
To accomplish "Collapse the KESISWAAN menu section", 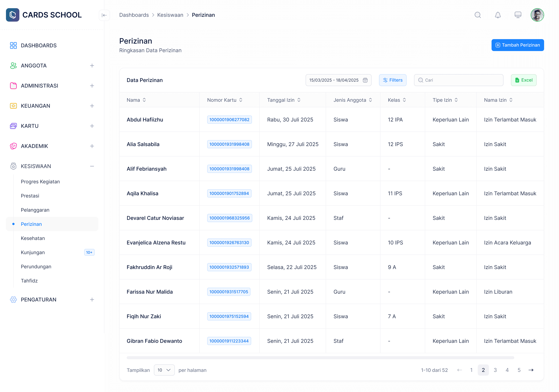I will click(x=92, y=166).
